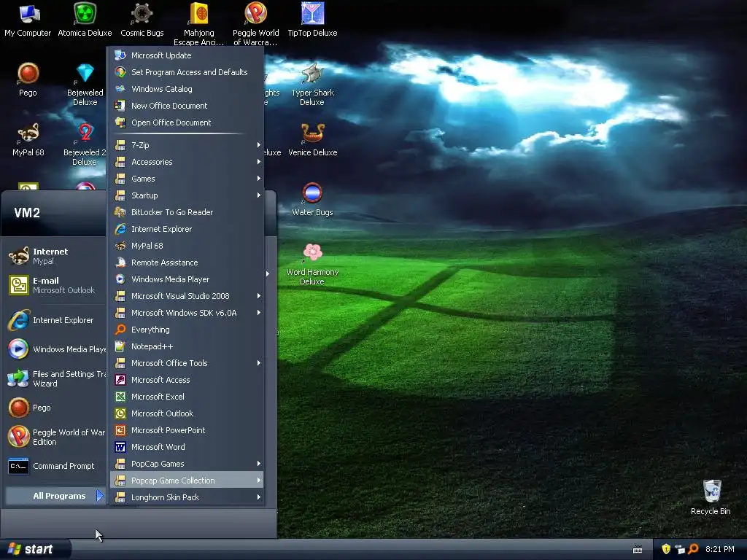Open Microsoft Outlook in All Programs list
This screenshot has height=560, width=747.
(x=187, y=413)
